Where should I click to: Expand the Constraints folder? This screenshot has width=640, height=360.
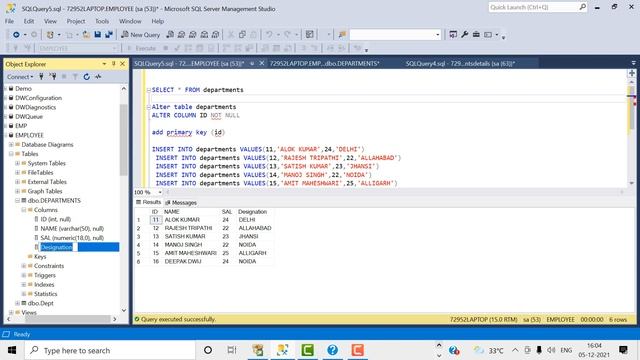pyautogui.click(x=24, y=266)
